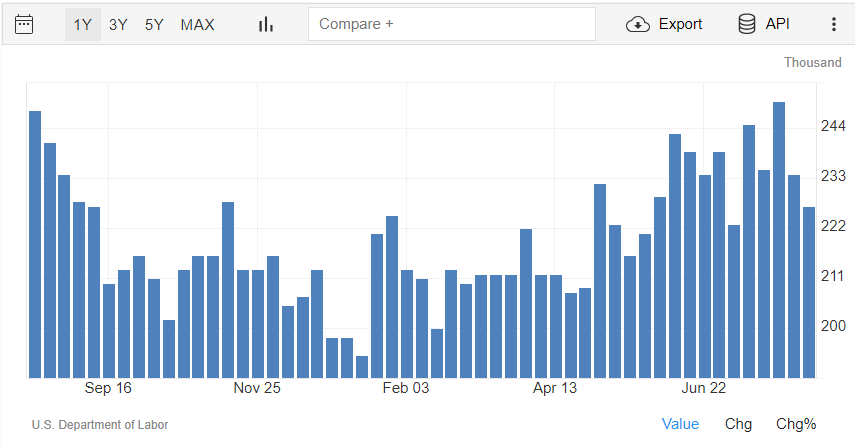Click the Feb 03 axis label
Screen dimensions: 855x447
[406, 388]
